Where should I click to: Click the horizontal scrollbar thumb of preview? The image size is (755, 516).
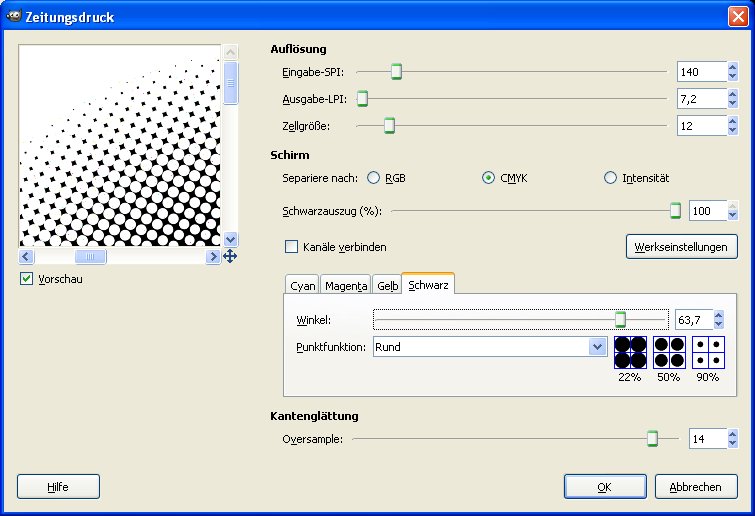pos(91,256)
